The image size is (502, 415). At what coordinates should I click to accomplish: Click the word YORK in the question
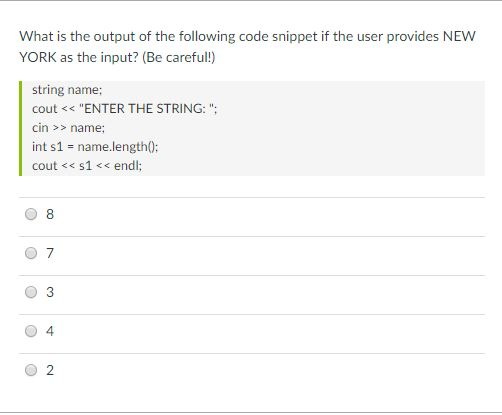coord(38,57)
